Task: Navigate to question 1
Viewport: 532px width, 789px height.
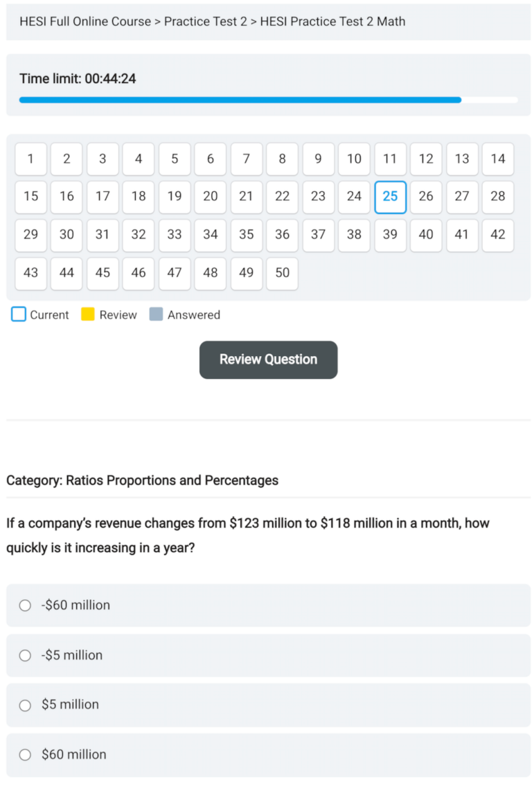Action: [30, 159]
